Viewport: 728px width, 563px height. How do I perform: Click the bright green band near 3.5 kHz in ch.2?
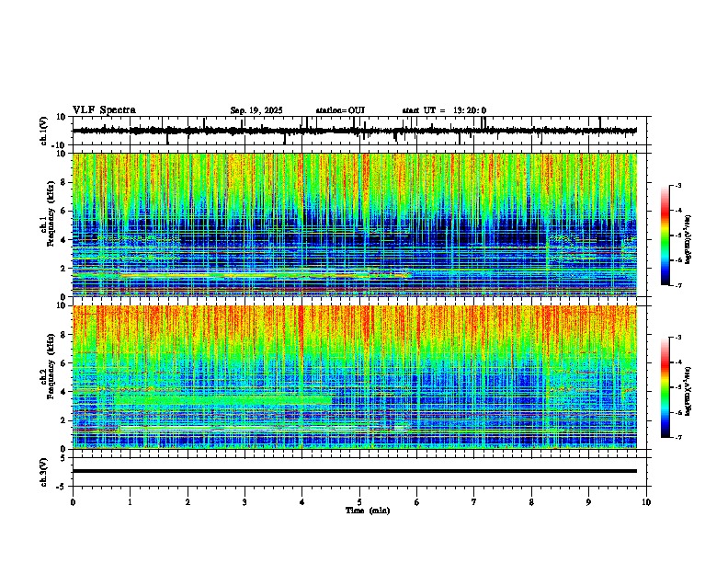(222, 399)
